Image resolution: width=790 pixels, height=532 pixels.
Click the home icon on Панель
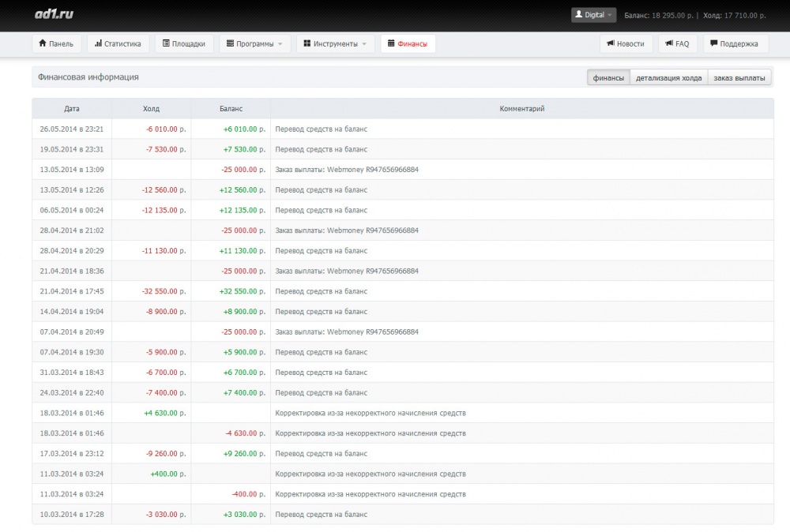43,43
